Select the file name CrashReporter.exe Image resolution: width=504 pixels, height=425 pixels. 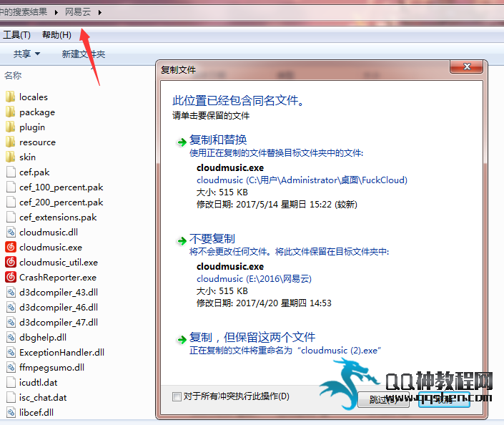click(x=58, y=277)
